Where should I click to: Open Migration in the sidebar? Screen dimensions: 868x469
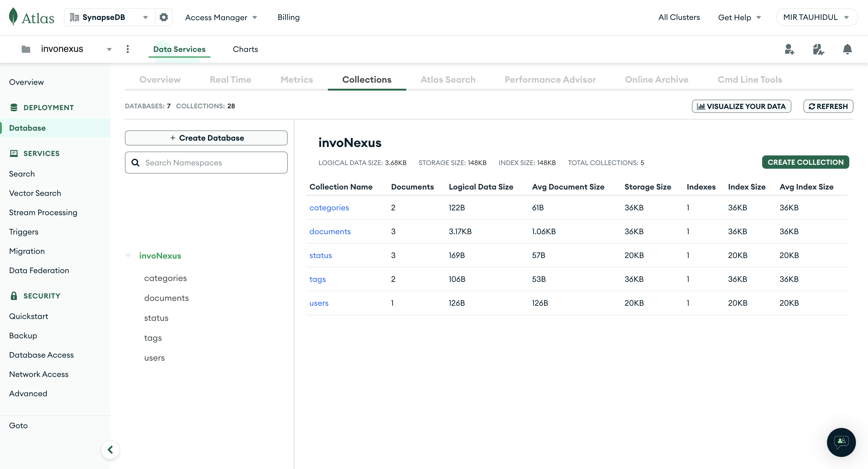coord(27,251)
